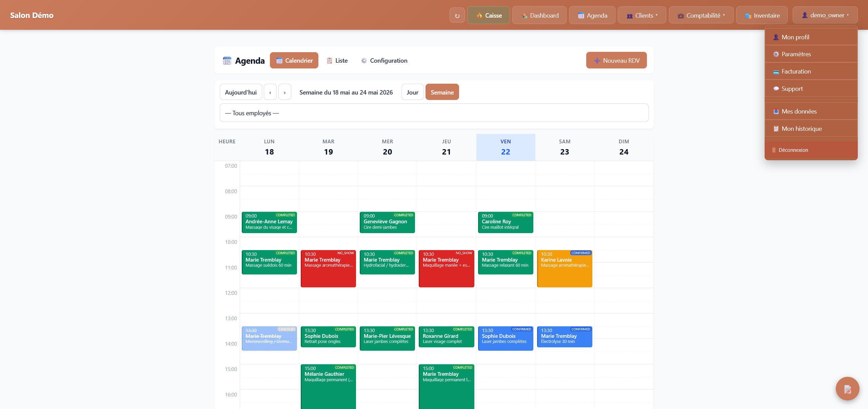Open Marie Tremblay Hydrofacial appointment
The width and height of the screenshot is (868, 409).
[387, 262]
